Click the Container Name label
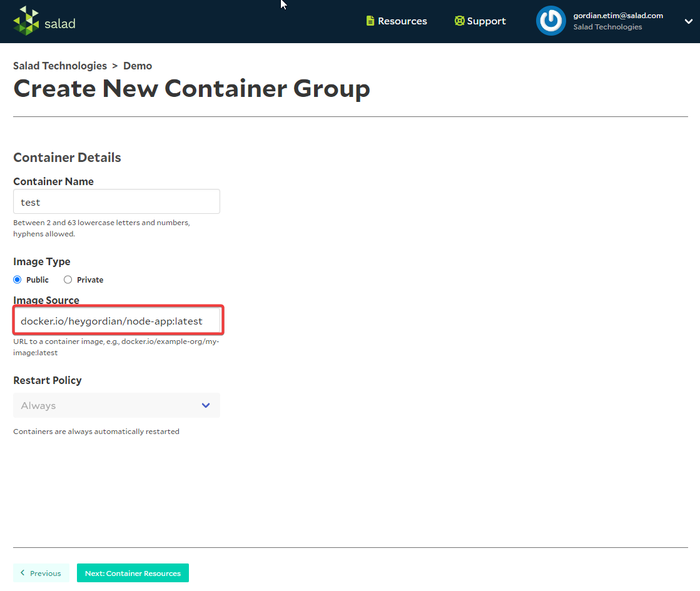700x591 pixels. [53, 181]
